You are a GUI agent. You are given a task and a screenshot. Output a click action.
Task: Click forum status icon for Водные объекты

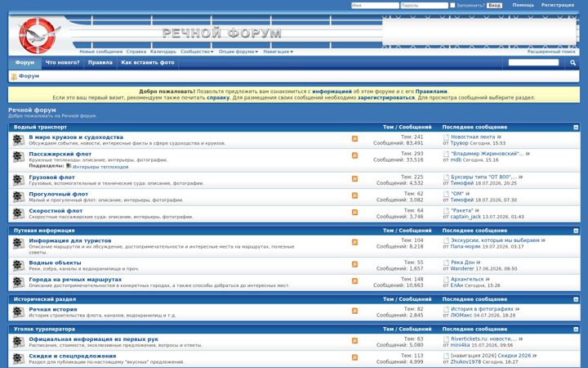[x=18, y=266]
